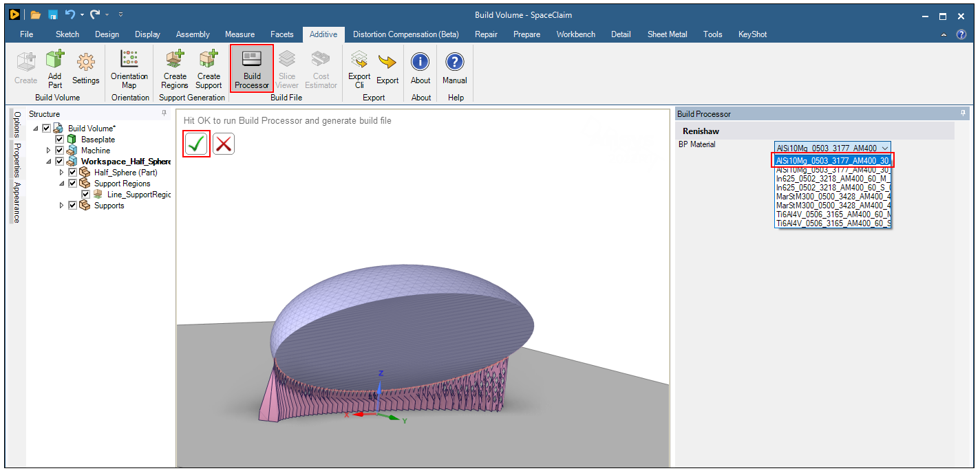980x473 pixels.
Task: Collapse the Build Volume tree node
Action: point(35,128)
